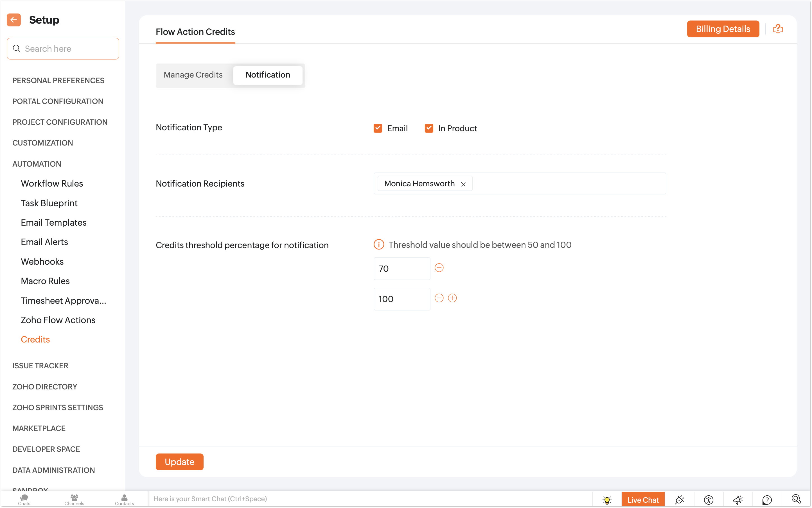Remove Monica Hemsworth from recipients
This screenshot has height=508, width=812.
click(x=463, y=184)
